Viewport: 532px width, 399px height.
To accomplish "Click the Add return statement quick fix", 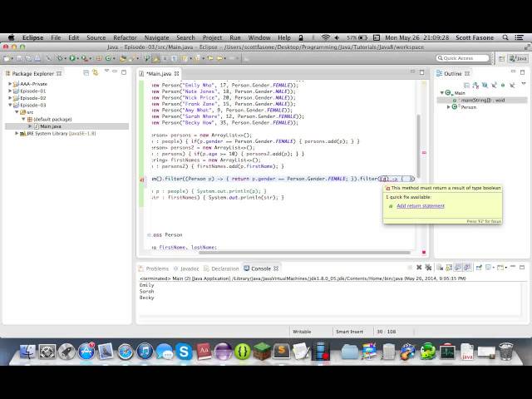I will (421, 205).
